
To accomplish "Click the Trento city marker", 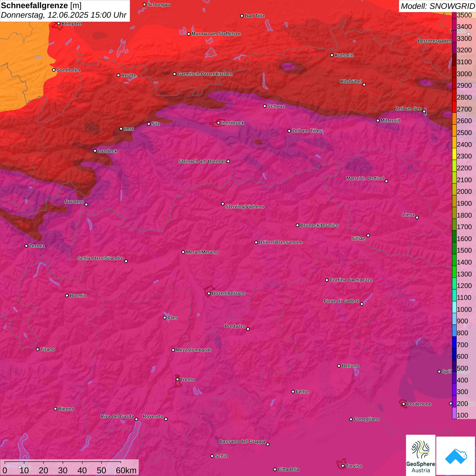I will coord(177,379).
